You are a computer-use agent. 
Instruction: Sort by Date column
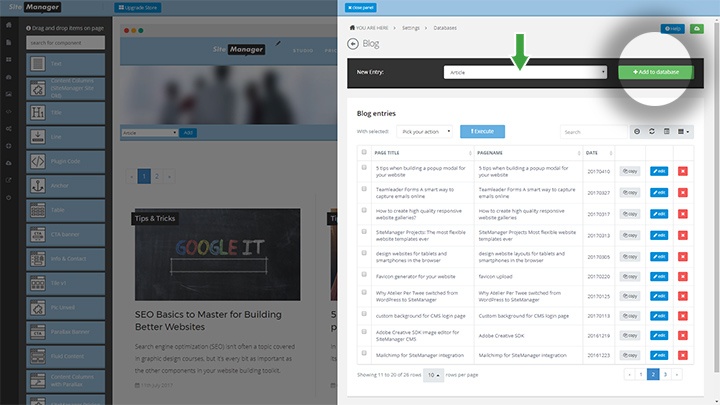point(599,153)
